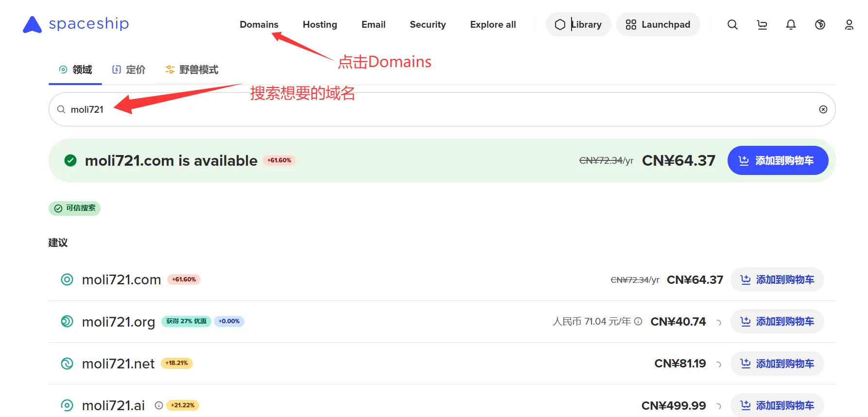
Task: Select the 领域 tab
Action: coord(75,69)
